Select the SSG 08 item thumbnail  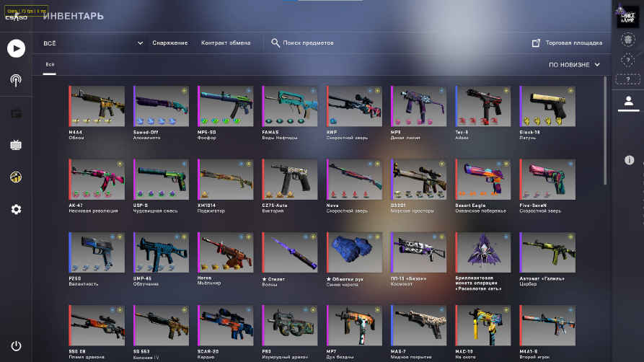pyautogui.click(x=97, y=325)
